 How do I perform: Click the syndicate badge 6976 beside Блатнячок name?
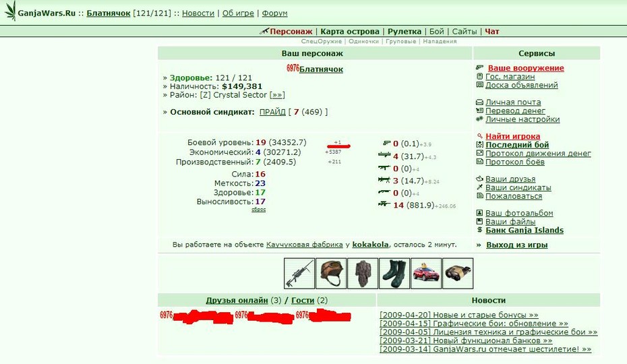(293, 68)
